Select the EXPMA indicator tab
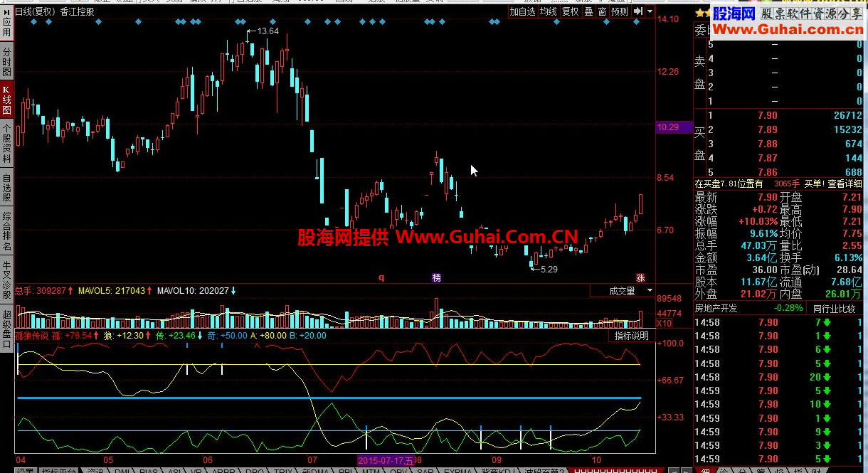The height and width of the screenshot is (473, 868). pos(457,470)
